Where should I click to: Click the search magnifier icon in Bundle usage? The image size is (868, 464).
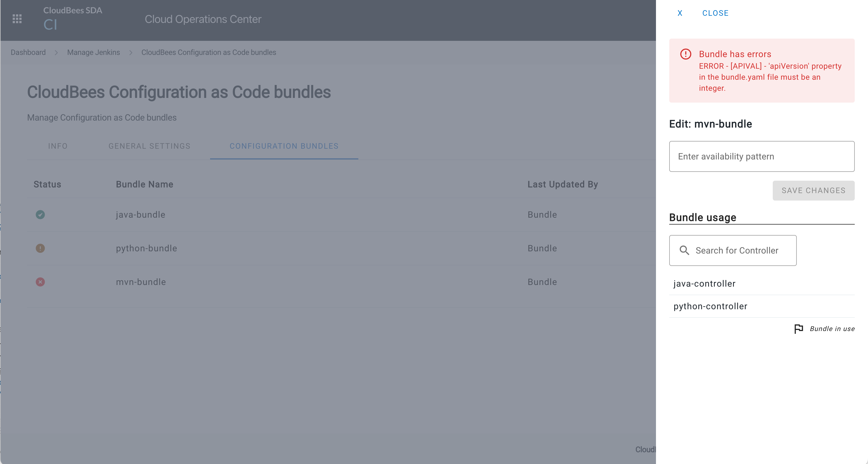[685, 250]
